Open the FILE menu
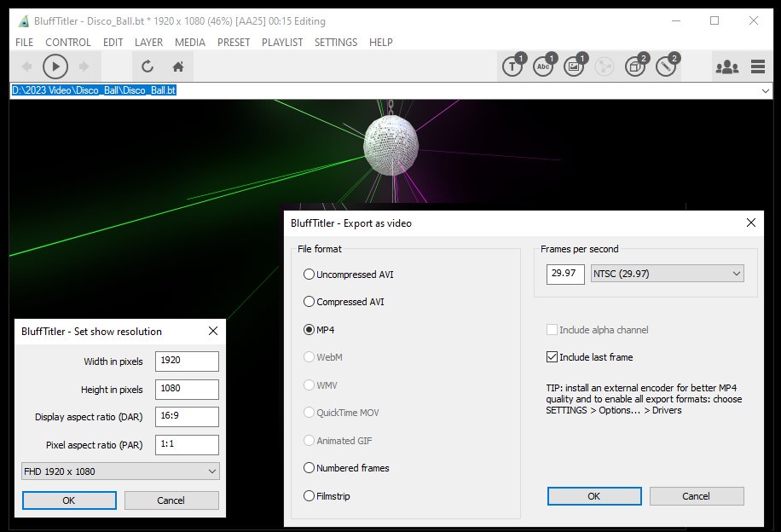781x532 pixels. tap(25, 43)
